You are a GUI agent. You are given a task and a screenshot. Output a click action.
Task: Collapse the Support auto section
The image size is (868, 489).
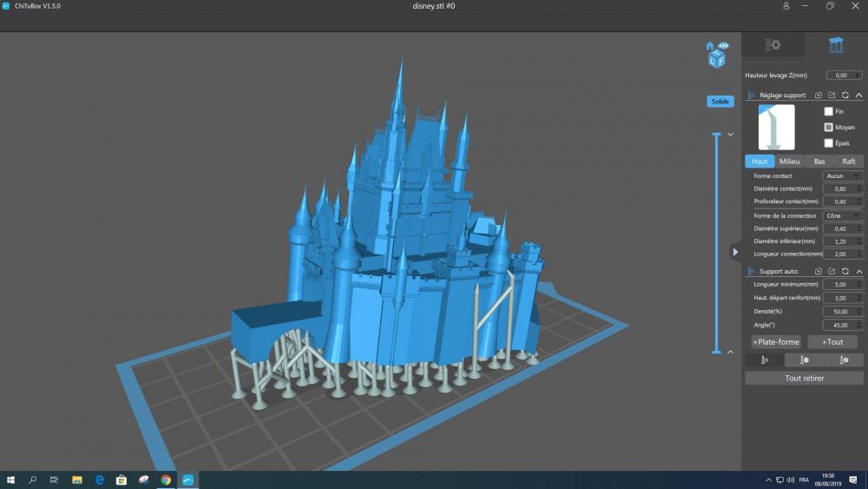[x=858, y=271]
